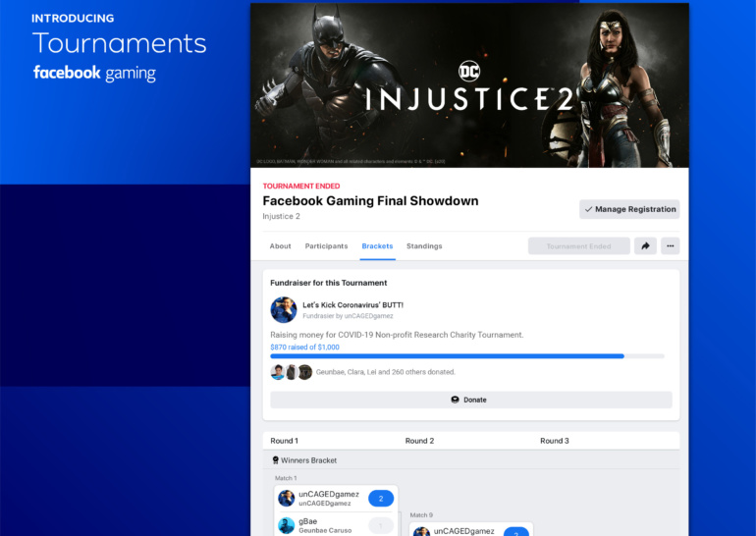The image size is (756, 536).
Task: Click the Fundraiser for this Tournament heading
Action: tap(328, 283)
